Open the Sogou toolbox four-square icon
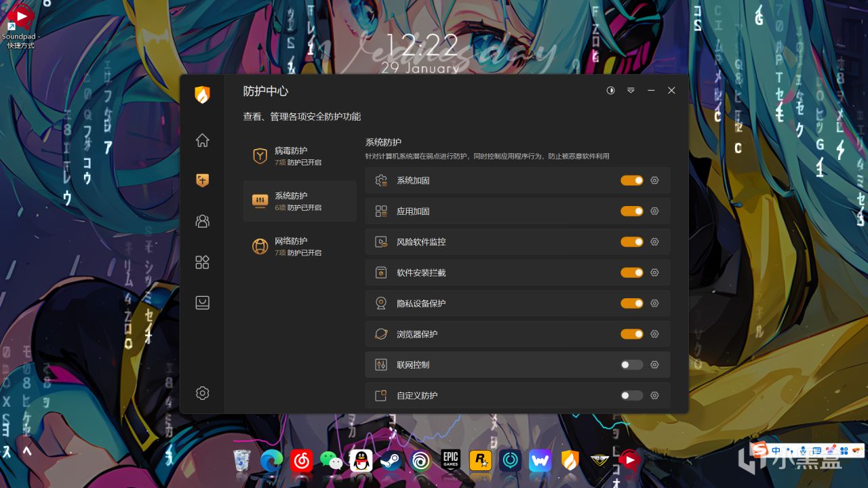 tap(844, 451)
